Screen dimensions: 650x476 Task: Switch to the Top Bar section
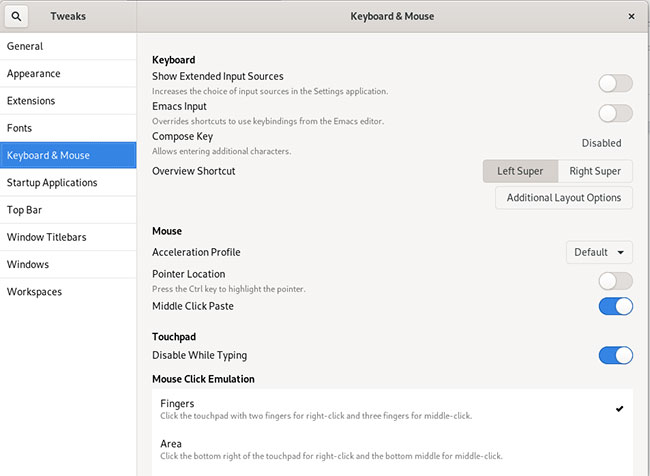68,210
